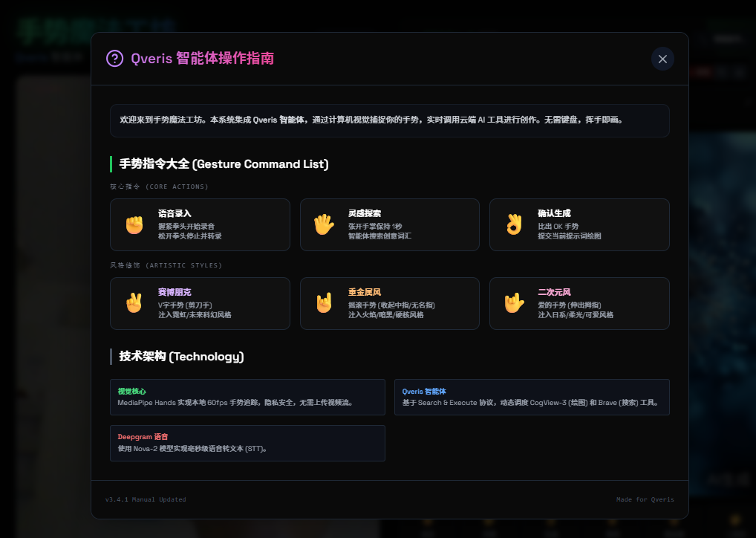Click the 注入日系/柔光/可爱风格 description text
Image resolution: width=756 pixels, height=538 pixels.
(x=576, y=314)
